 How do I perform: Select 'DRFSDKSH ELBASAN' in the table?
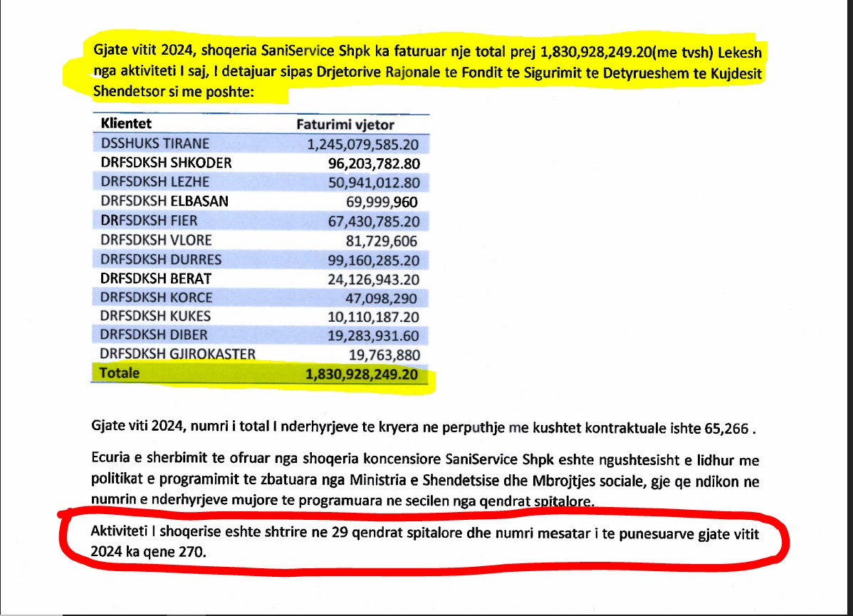[x=164, y=202]
